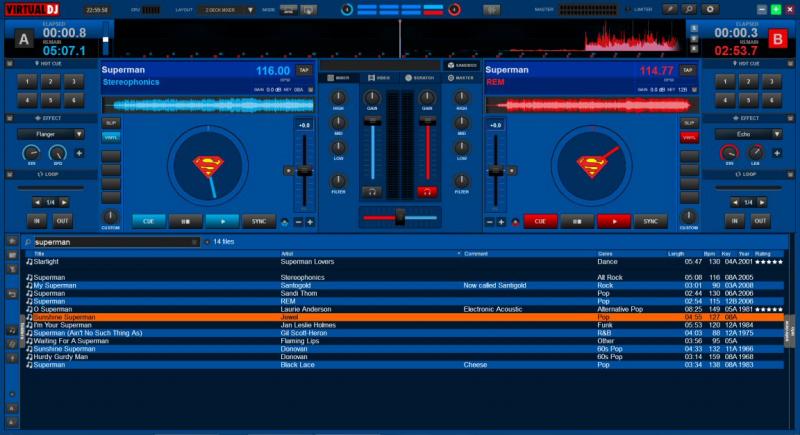The width and height of the screenshot is (800, 435).
Task: Open the Echo effect dropdown
Action: [777, 134]
